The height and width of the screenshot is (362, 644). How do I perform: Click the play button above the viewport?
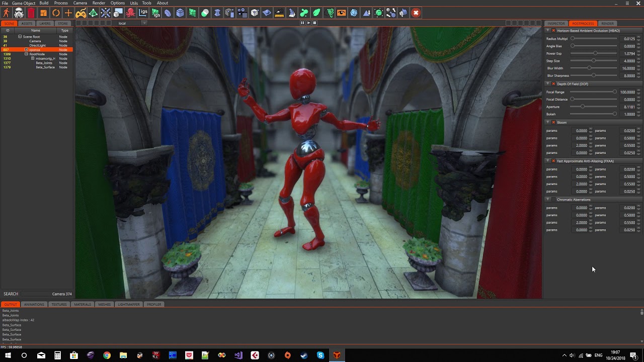coord(308,23)
